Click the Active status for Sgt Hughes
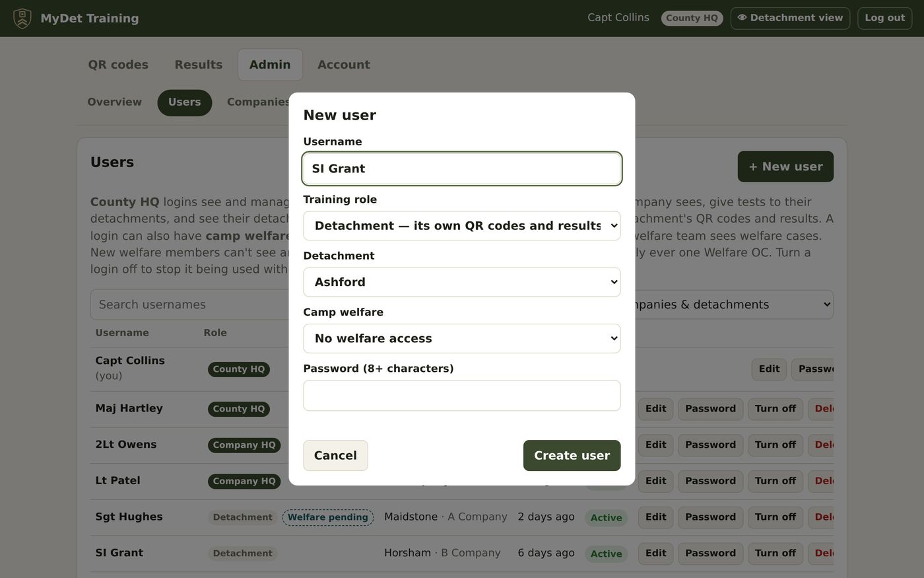Image resolution: width=924 pixels, height=578 pixels. [x=607, y=518]
